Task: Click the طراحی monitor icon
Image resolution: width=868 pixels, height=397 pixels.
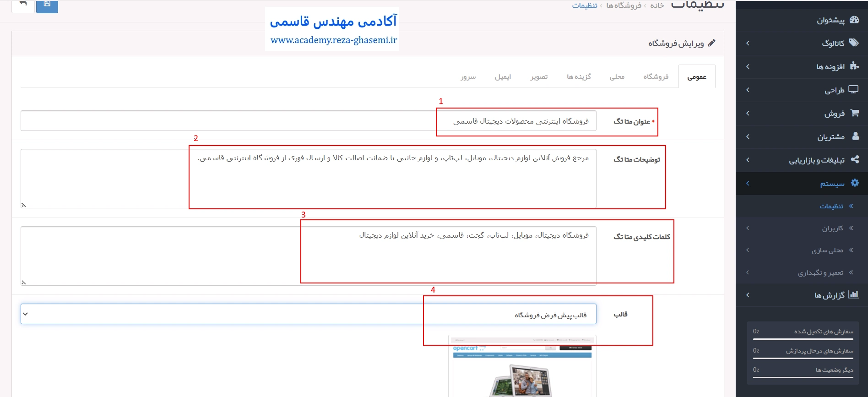Action: (x=854, y=89)
